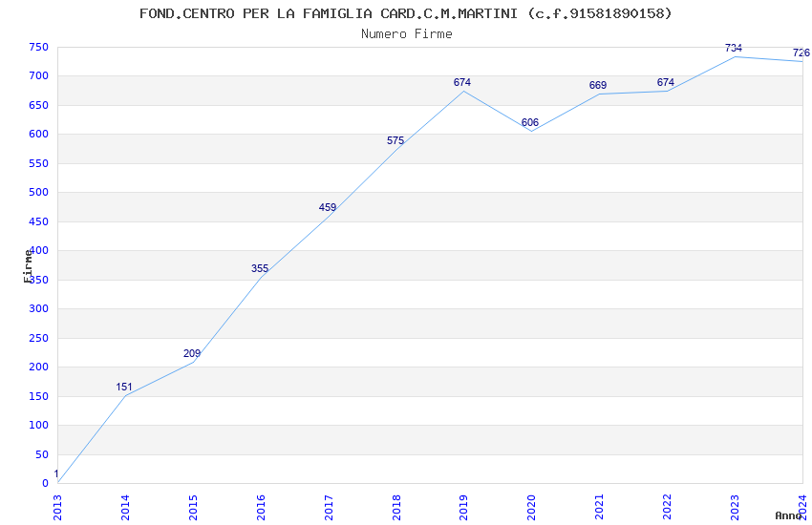Image resolution: width=812 pixels, height=525 pixels.
Task: Click the y-axis value 500
Action: (39, 193)
